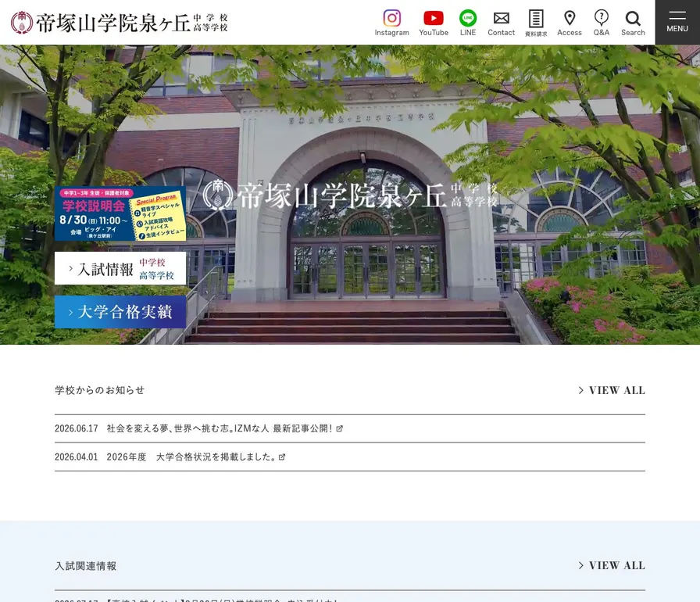Open news: 2026年度 大学合格状況を掲載しました
The width and height of the screenshot is (700, 602).
pyautogui.click(x=191, y=457)
